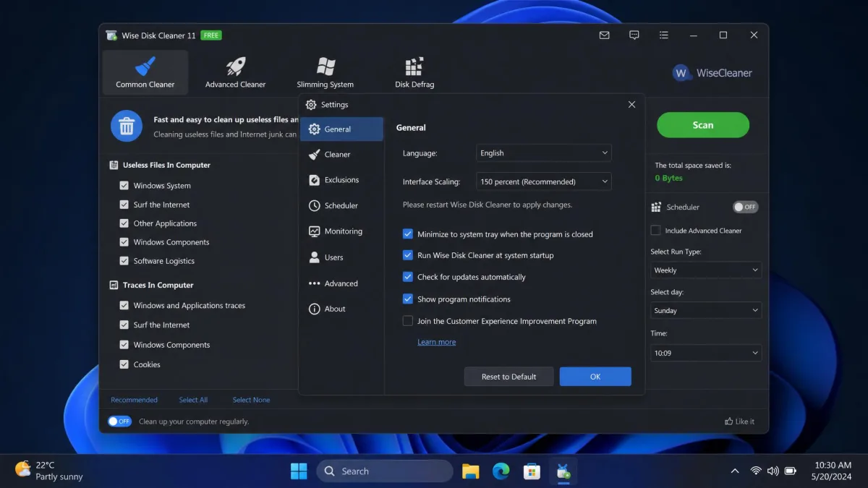Uncheck Run Wise Disk Cleaner at startup

pos(408,255)
